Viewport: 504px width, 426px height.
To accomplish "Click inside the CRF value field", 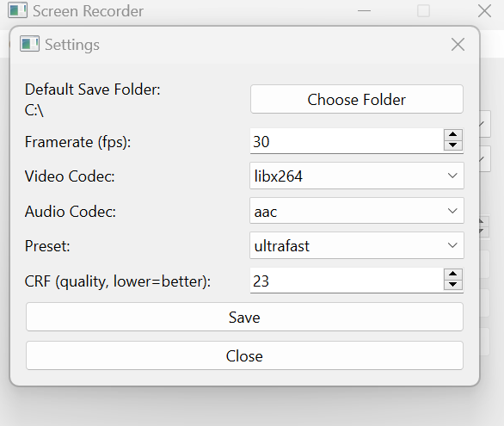I will pos(347,281).
